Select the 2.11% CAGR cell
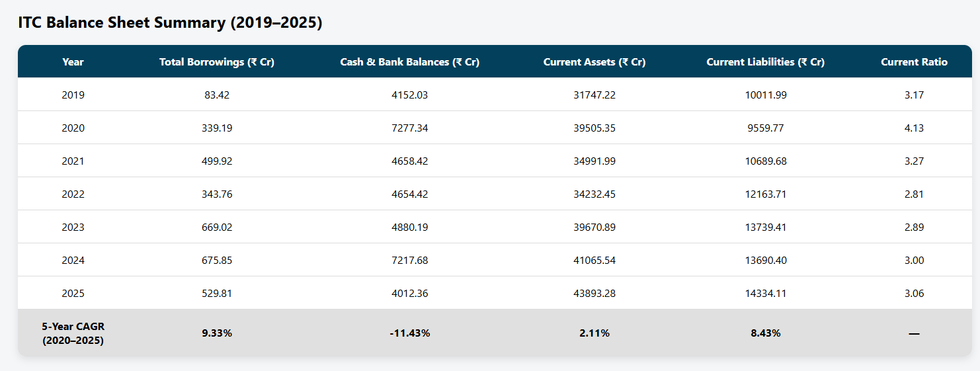Image resolution: width=980 pixels, height=371 pixels. tap(594, 333)
